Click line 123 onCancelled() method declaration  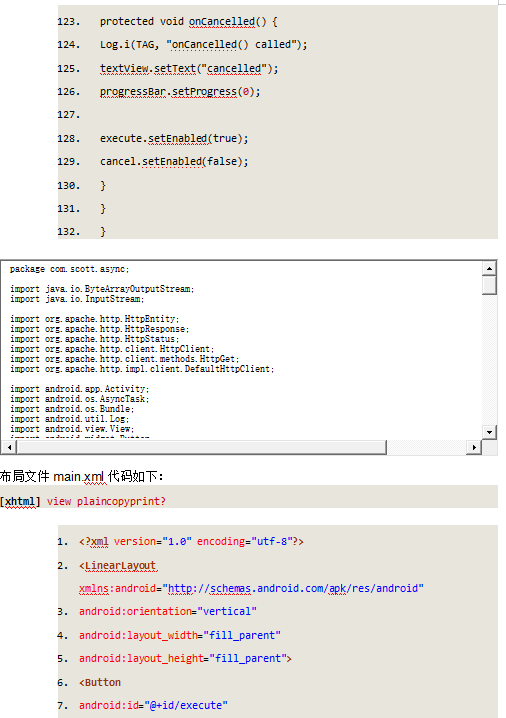point(189,22)
